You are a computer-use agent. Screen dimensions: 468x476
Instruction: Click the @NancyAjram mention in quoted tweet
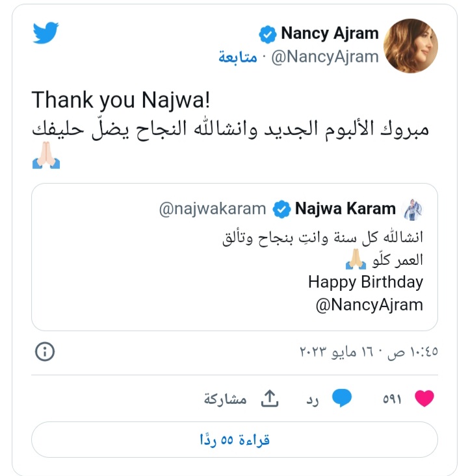[x=369, y=305]
